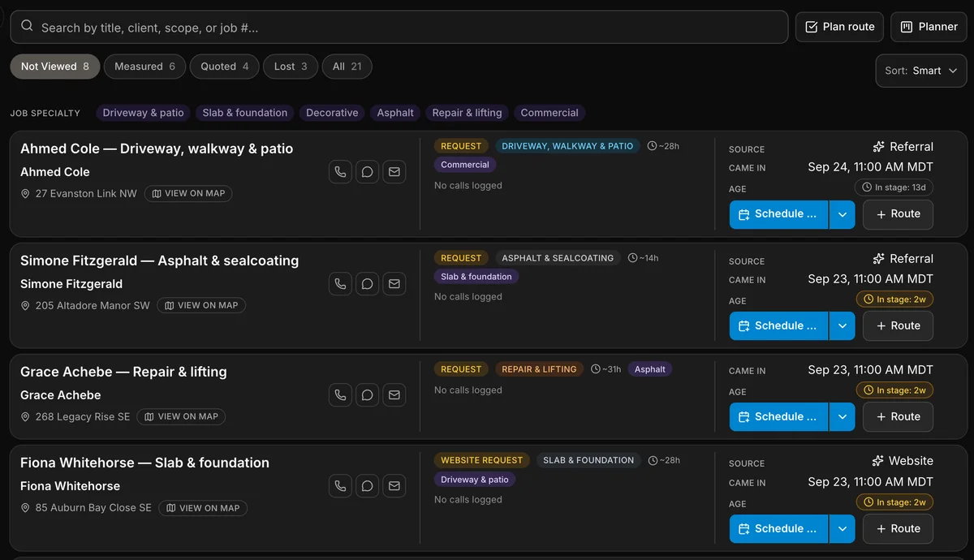
Task: Schedule the Grace Achebe job
Action: [x=778, y=417]
